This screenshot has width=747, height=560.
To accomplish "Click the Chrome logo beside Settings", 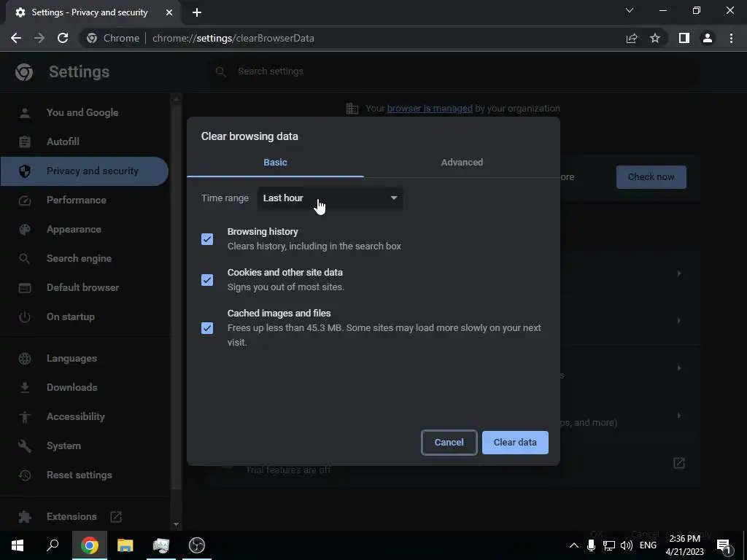I will click(24, 72).
